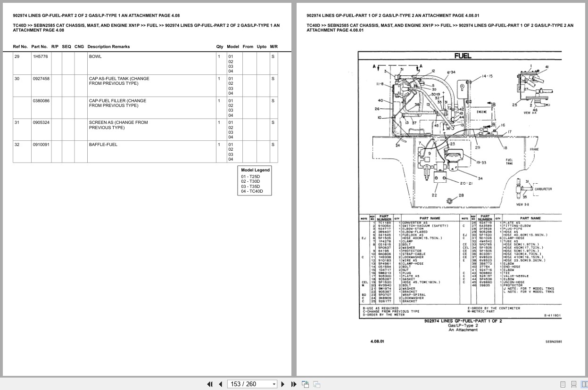This screenshot has height=390, width=588.
Task: Click the CARBURETOR label in the diagram
Action: tap(543, 189)
